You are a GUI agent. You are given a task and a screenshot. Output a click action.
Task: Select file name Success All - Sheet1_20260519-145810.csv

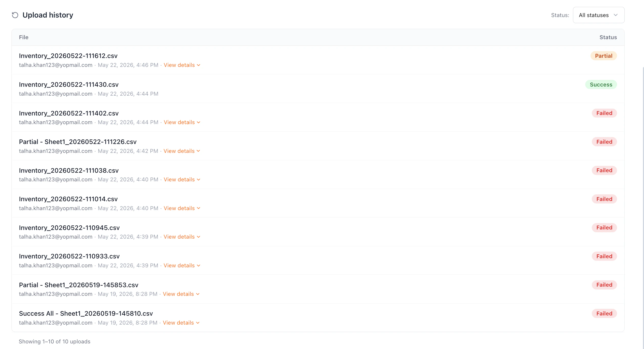pyautogui.click(x=86, y=314)
